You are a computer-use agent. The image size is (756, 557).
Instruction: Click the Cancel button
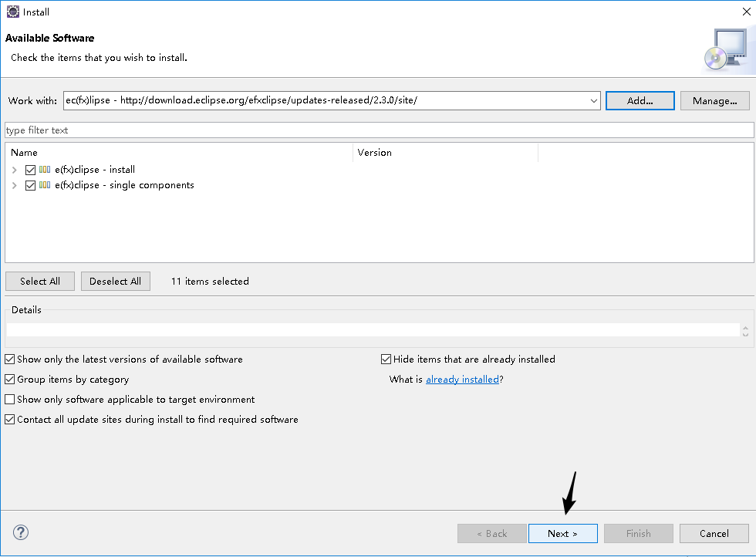click(714, 533)
